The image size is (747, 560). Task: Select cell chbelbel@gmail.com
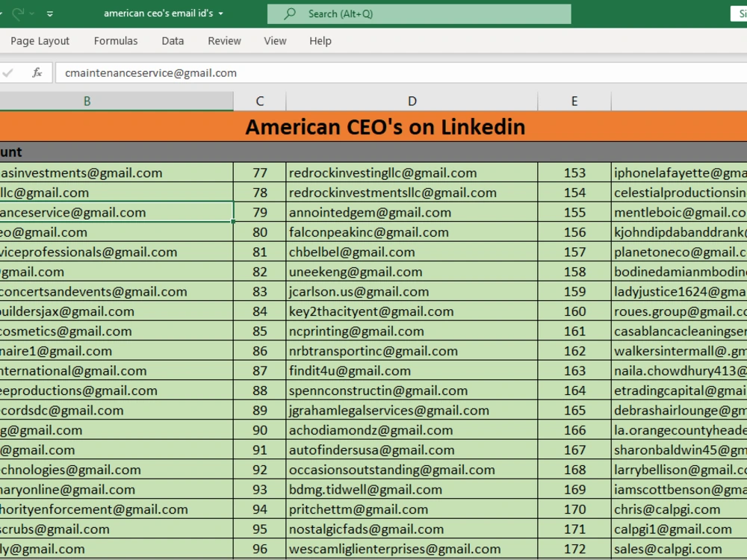click(x=412, y=252)
